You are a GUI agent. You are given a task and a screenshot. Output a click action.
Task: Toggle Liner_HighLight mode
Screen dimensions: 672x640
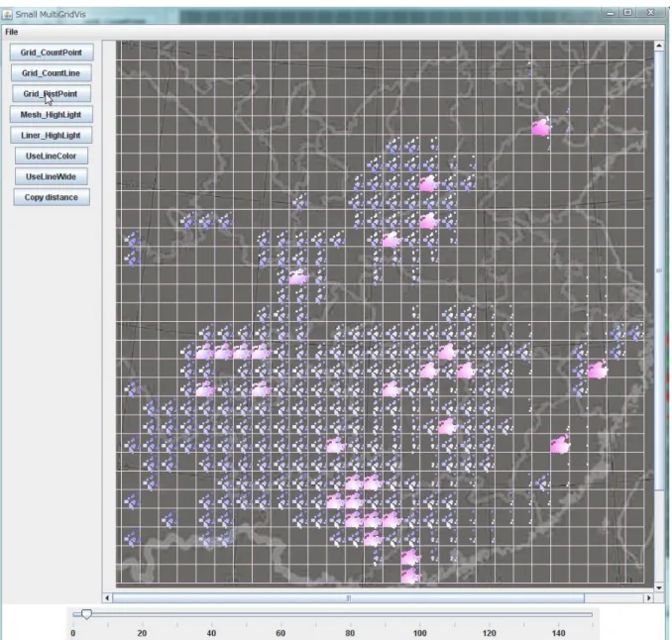[x=52, y=135]
